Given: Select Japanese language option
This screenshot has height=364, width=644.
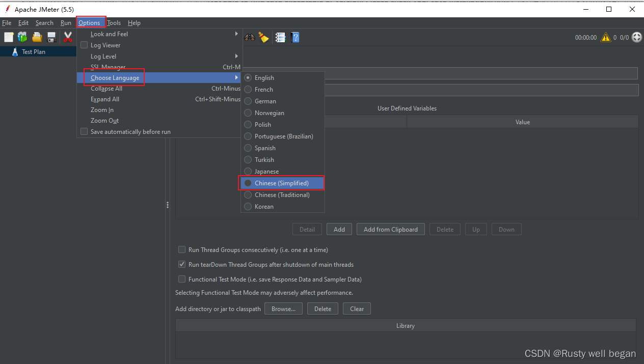Looking at the screenshot, I should point(283,172).
